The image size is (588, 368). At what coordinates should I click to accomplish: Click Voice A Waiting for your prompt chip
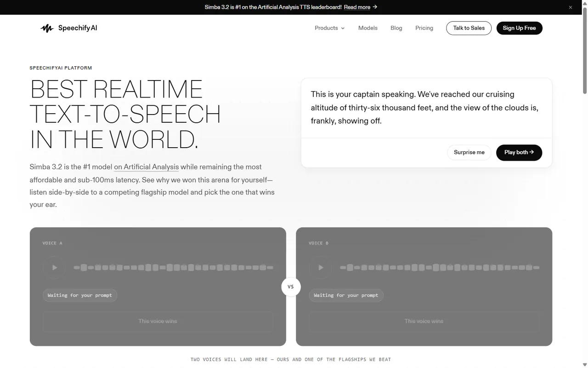(80, 295)
